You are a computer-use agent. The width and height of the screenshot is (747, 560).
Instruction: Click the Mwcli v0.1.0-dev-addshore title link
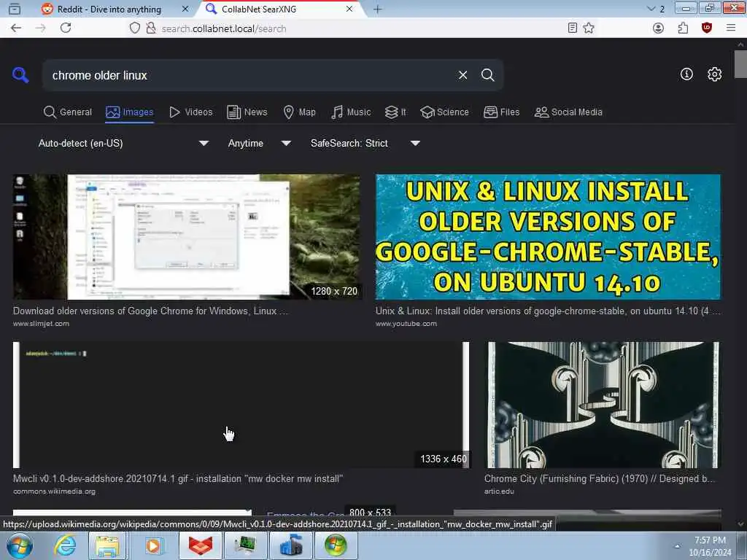pyautogui.click(x=178, y=478)
